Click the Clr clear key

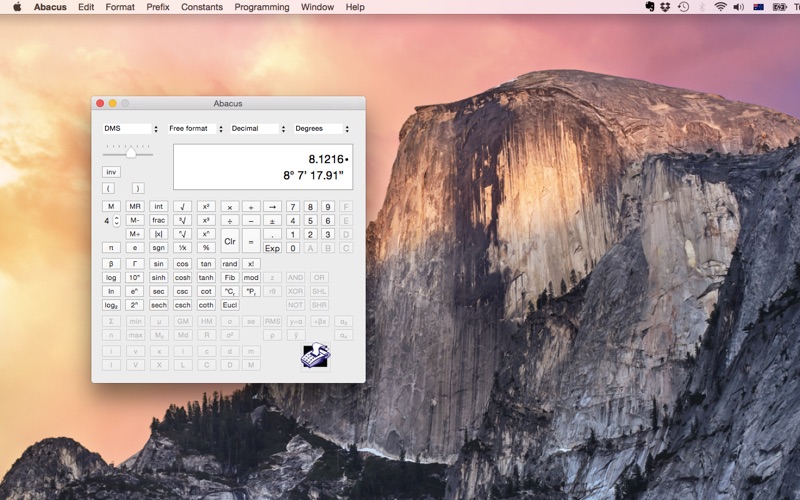(230, 241)
